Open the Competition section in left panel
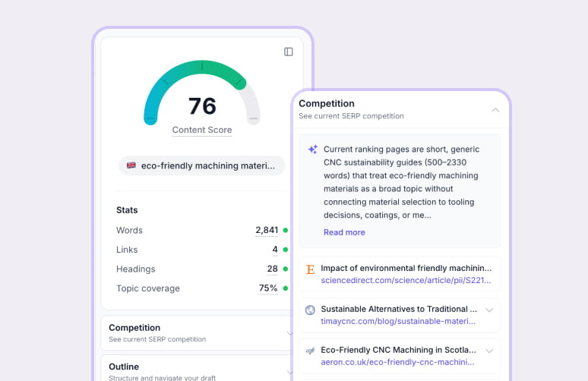 (x=198, y=333)
